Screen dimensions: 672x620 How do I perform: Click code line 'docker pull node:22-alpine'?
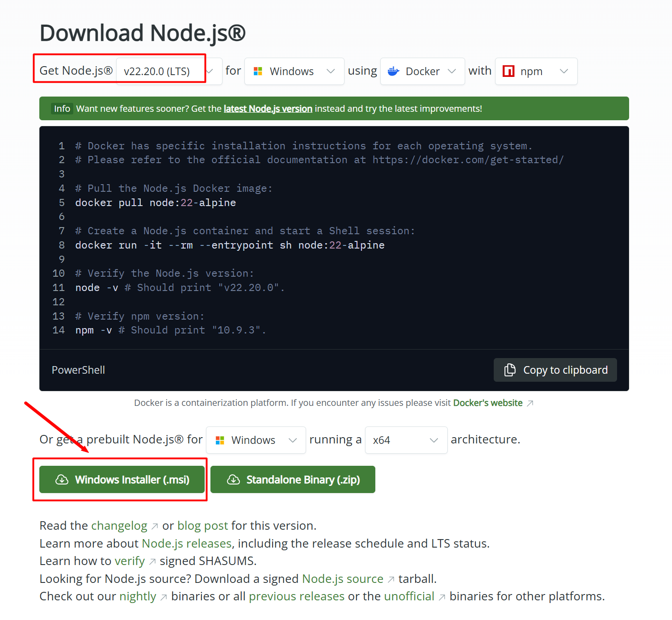155,202
